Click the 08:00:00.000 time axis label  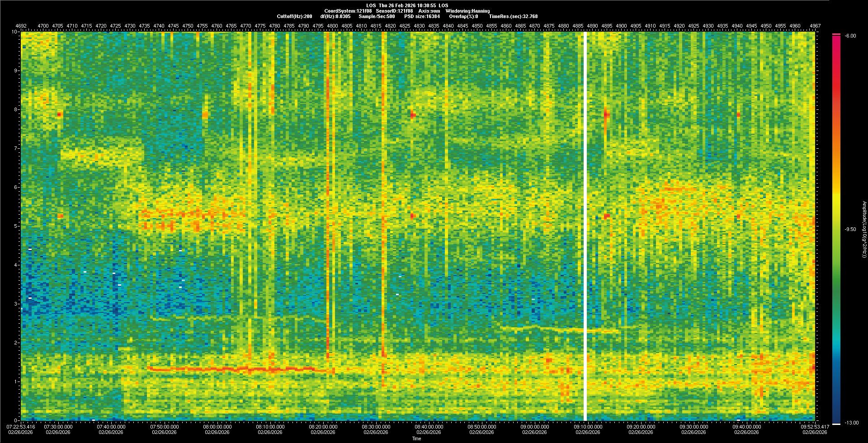pos(217,427)
